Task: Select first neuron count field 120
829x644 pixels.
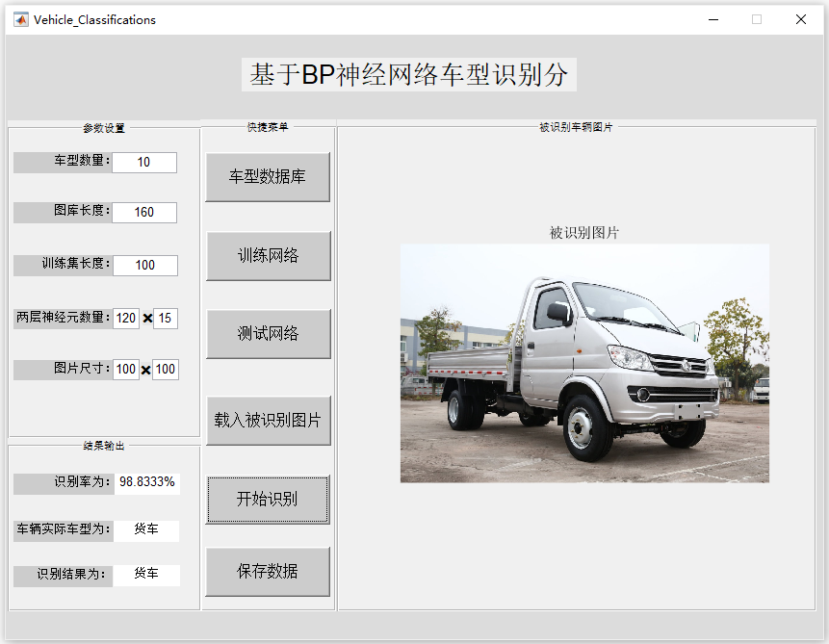Action: coord(126,319)
